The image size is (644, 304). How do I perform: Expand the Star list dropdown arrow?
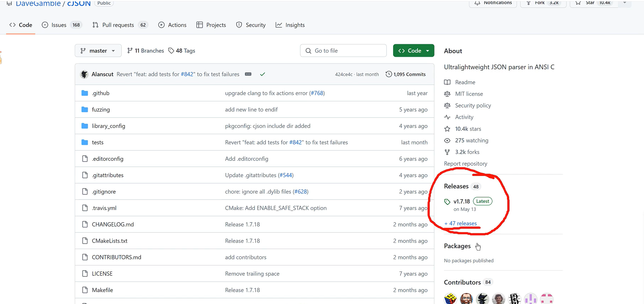(625, 3)
